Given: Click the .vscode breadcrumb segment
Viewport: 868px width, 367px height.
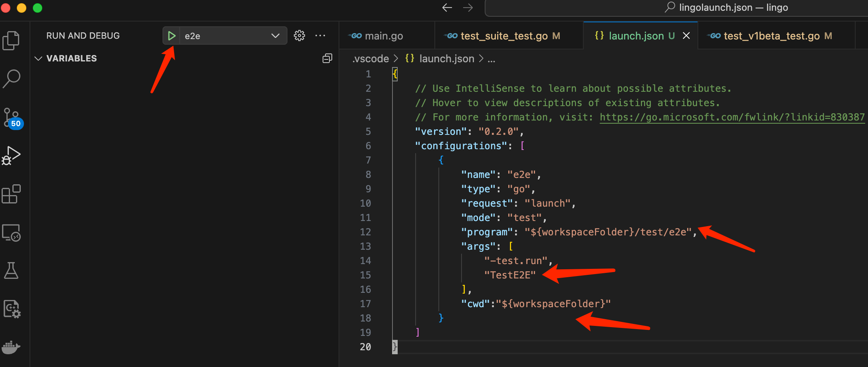Looking at the screenshot, I should (371, 59).
